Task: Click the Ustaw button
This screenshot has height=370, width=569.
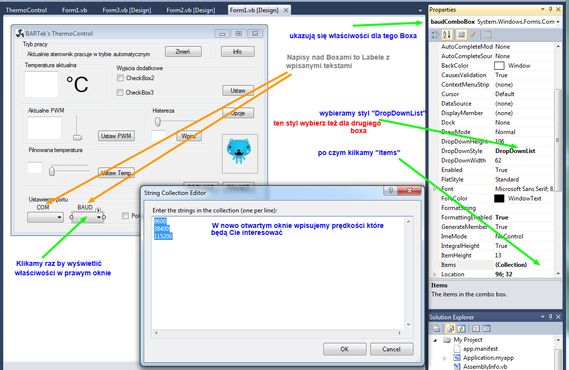Action: click(x=238, y=90)
